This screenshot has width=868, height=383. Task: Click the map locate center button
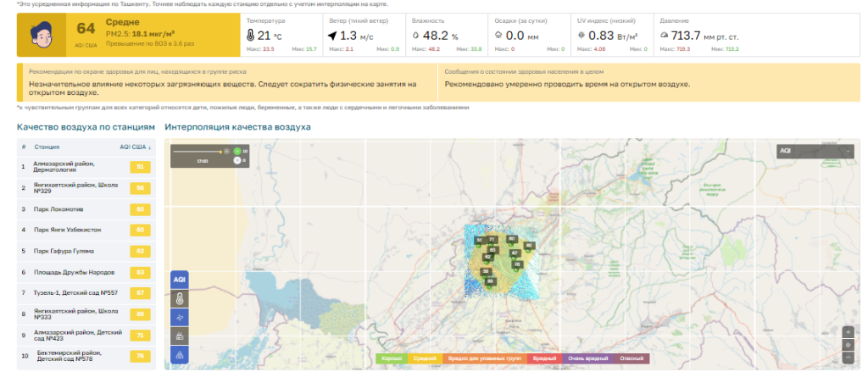point(848,345)
